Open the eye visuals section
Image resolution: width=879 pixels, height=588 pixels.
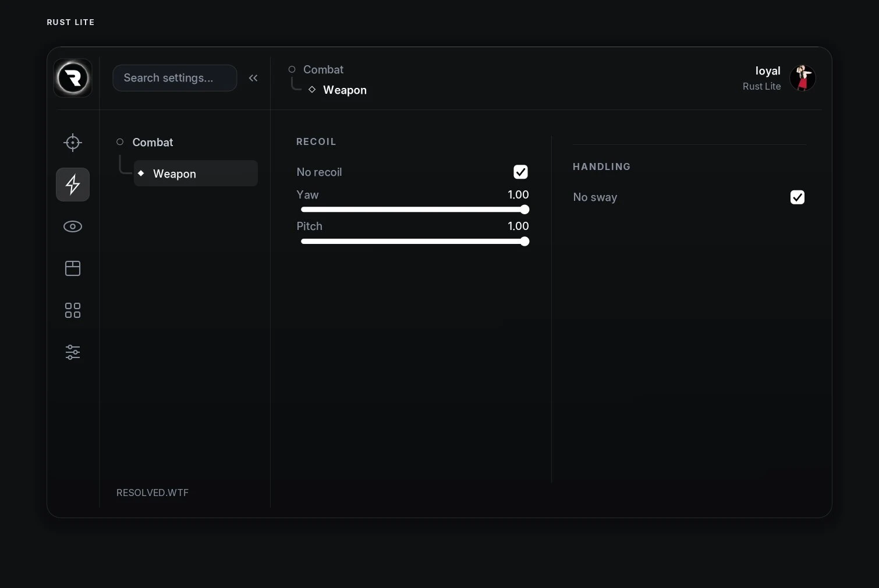pos(73,226)
